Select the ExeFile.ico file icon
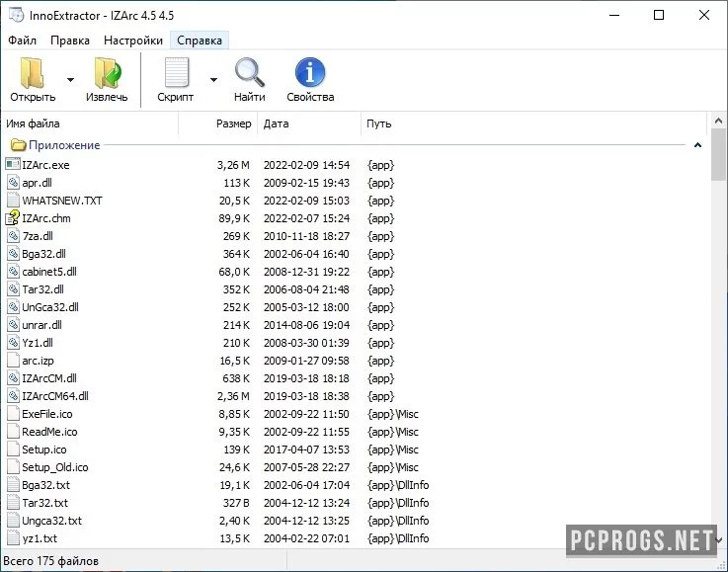The image size is (728, 572). [13, 414]
